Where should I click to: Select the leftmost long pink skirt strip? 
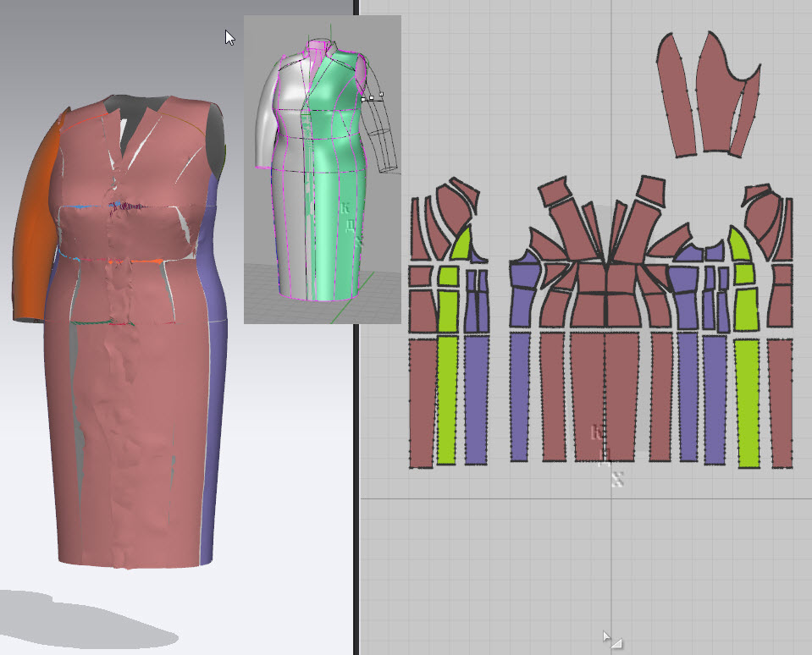point(421,402)
